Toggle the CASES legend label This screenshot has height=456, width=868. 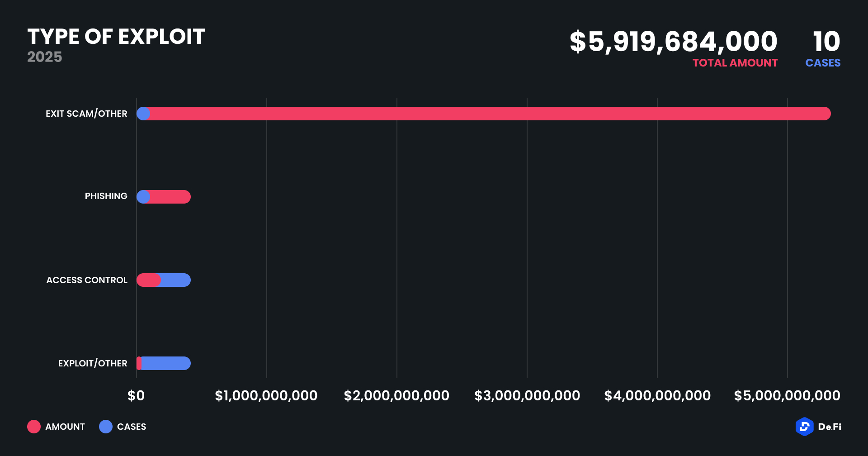132,427
